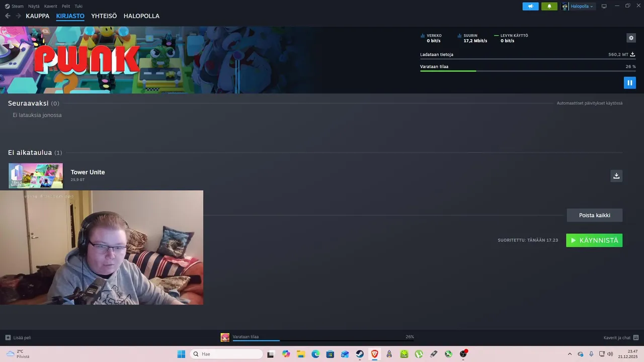Screen dimensions: 644x362
Task: Click the microphone tray icon
Action: coord(591,354)
